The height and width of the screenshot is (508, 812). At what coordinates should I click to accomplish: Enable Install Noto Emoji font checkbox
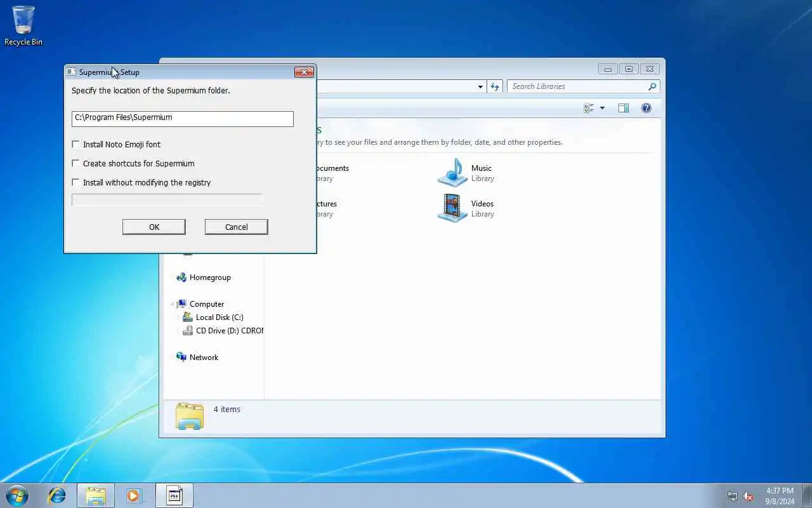coord(76,145)
